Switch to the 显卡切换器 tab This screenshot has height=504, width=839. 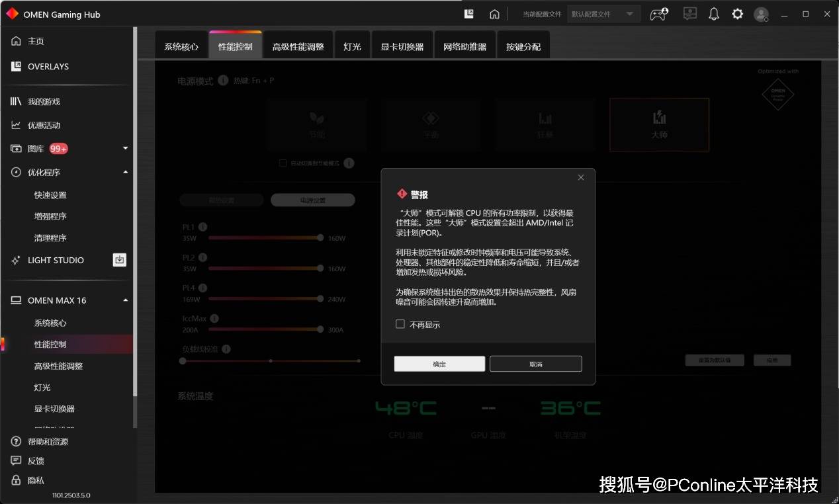[402, 46]
